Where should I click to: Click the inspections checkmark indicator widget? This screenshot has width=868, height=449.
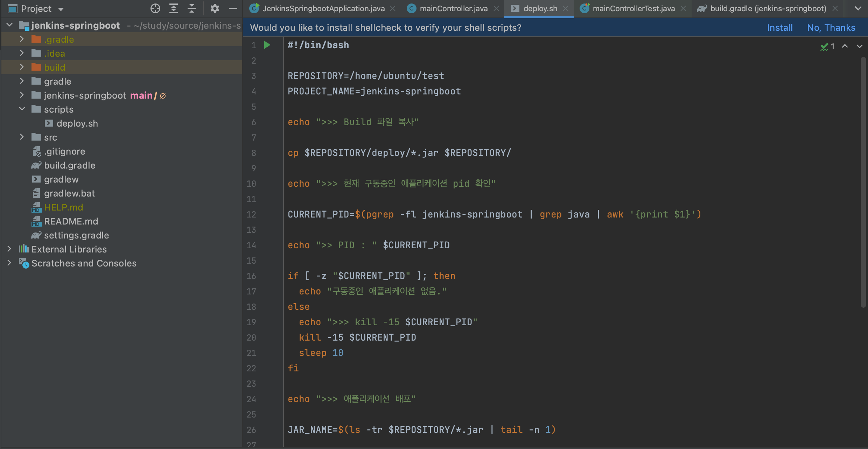827,46
